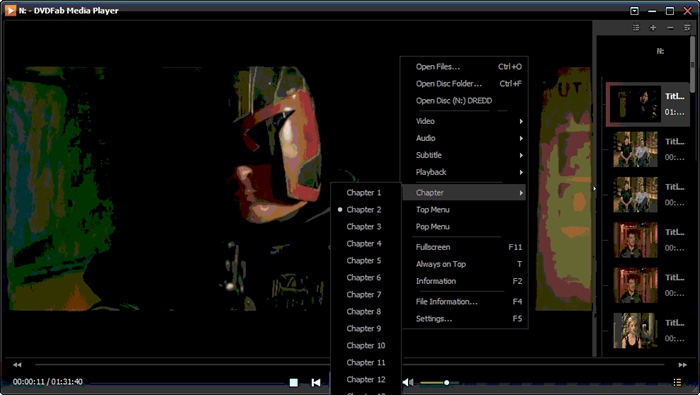Jump to previous chapter button
The width and height of the screenshot is (700, 395).
click(316, 383)
